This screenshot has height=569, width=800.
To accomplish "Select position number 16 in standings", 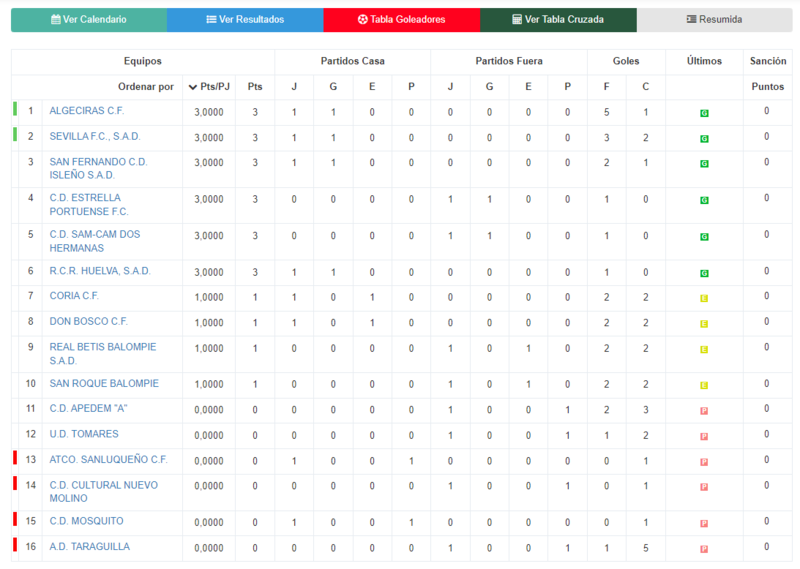I will pos(31,547).
